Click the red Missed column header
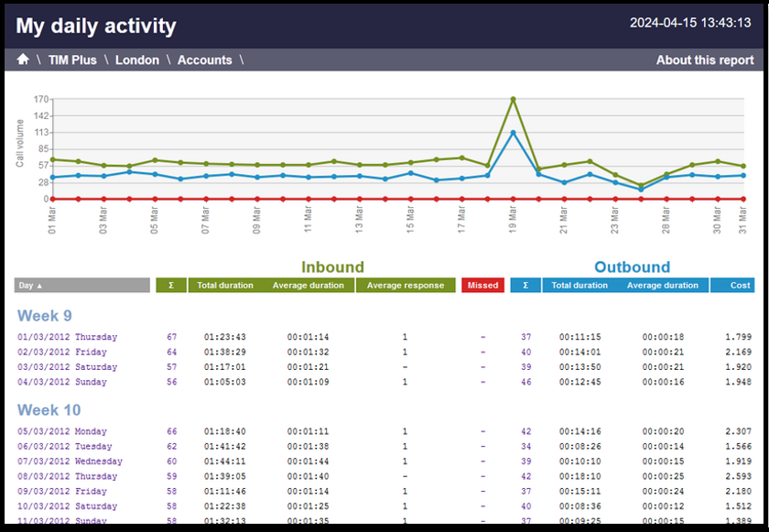This screenshot has width=769, height=532. tap(482, 285)
